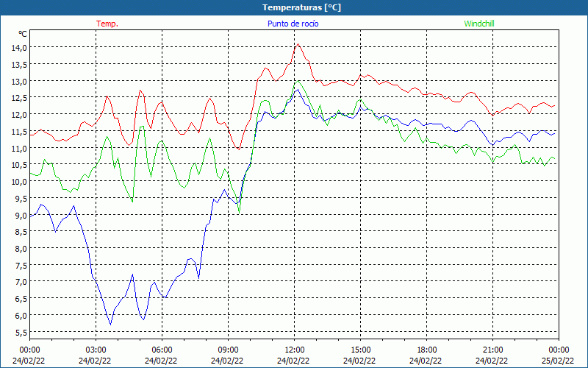
Task: Click the 11,5 y-axis value
Action: (x=19, y=132)
